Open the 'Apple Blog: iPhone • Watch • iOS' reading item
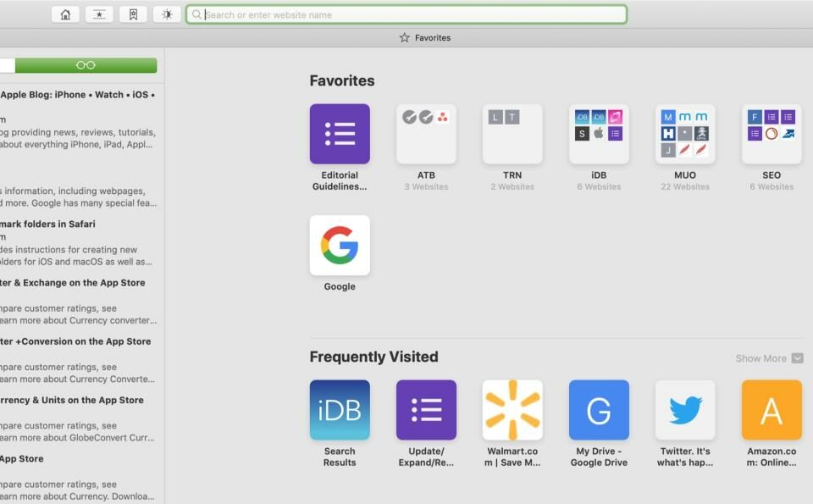Screen dimensions: 813x504 click(x=79, y=119)
